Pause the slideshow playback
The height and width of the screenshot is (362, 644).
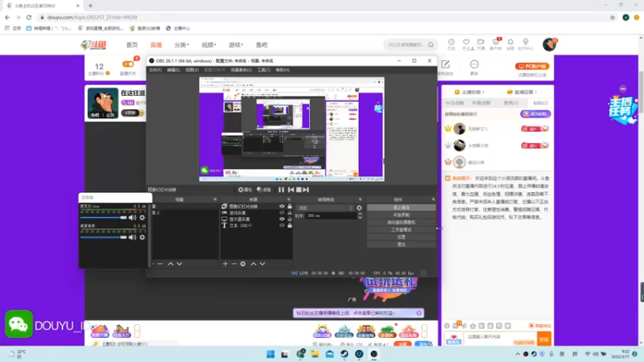(281, 190)
